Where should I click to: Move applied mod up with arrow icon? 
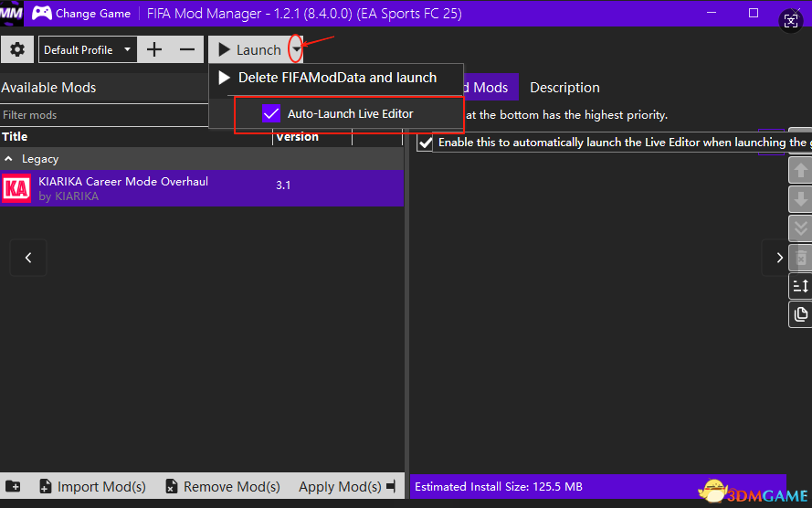pos(800,170)
